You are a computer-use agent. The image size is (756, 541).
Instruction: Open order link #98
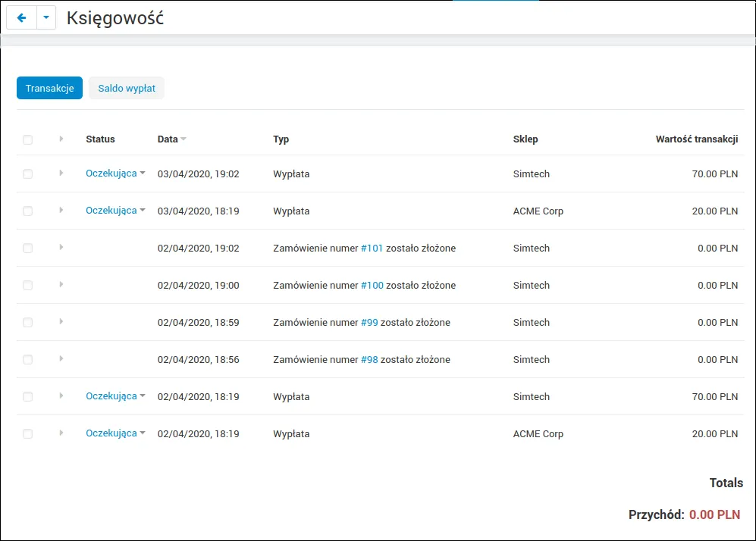coord(369,359)
